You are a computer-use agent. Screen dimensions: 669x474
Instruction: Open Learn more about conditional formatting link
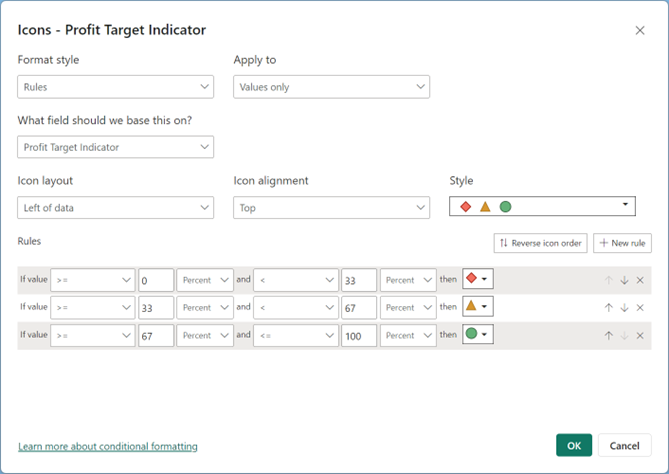[x=108, y=446]
